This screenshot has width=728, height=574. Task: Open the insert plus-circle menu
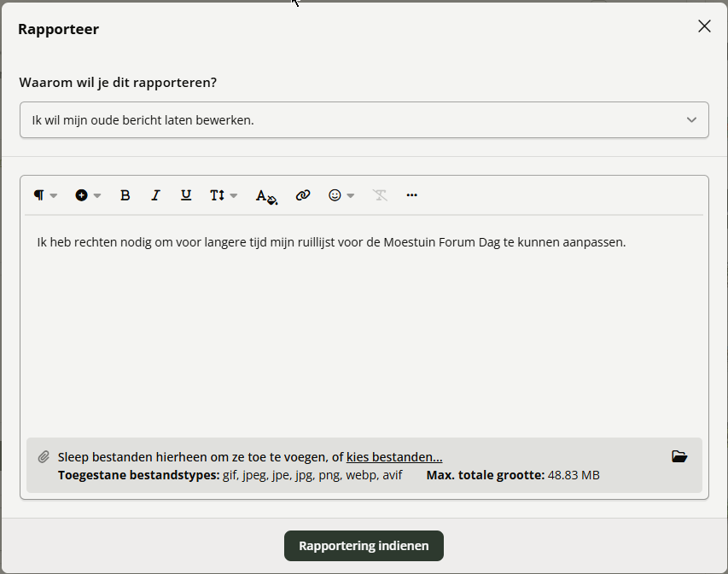click(87, 195)
